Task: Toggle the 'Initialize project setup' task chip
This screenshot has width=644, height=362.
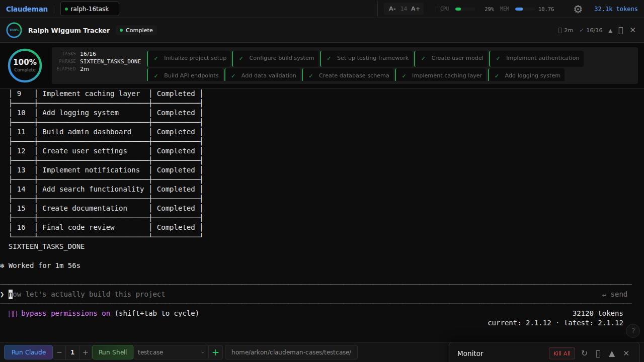Action: pyautogui.click(x=190, y=58)
